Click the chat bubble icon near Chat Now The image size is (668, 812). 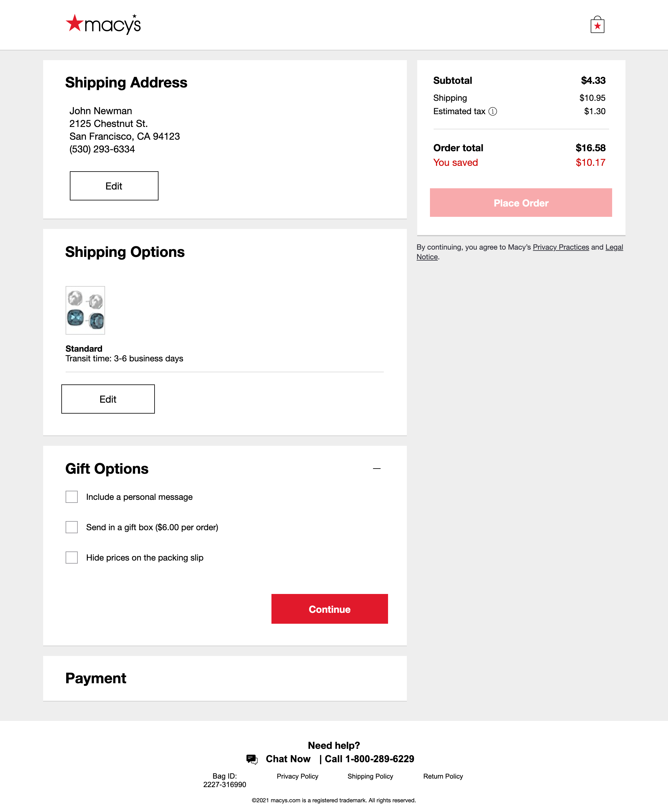252,759
